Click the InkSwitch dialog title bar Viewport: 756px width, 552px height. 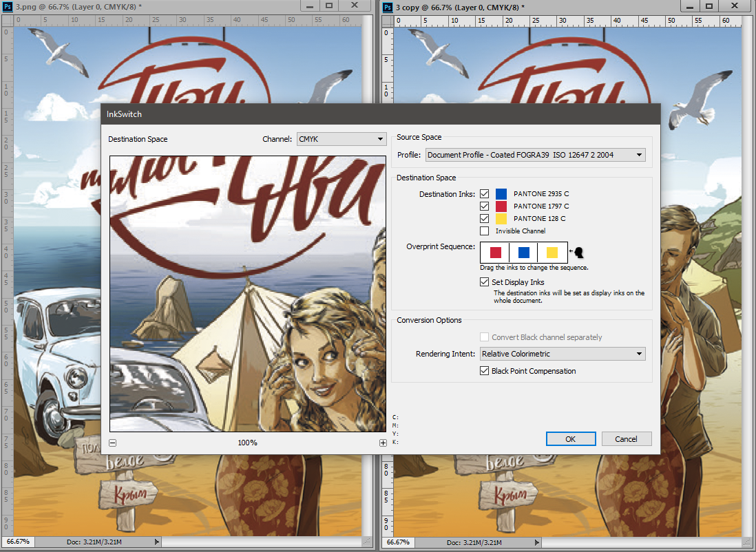tap(381, 114)
